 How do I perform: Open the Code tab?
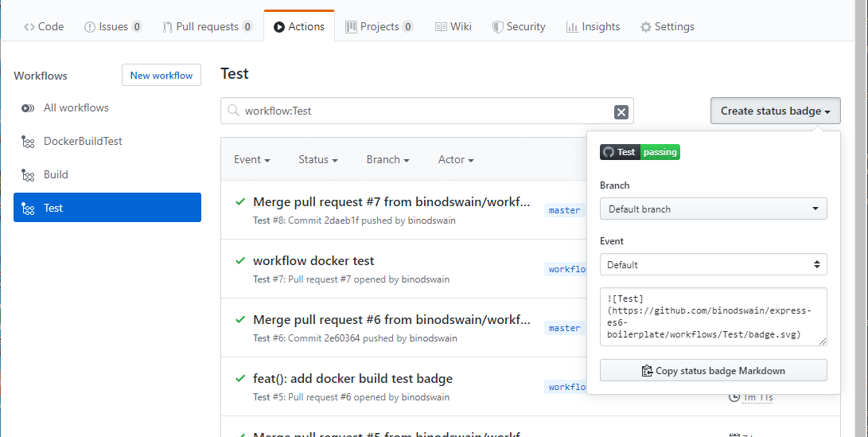44,26
